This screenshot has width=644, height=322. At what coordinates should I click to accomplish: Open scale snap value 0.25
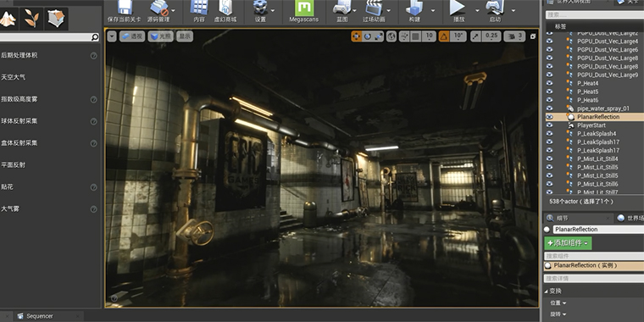tap(491, 36)
